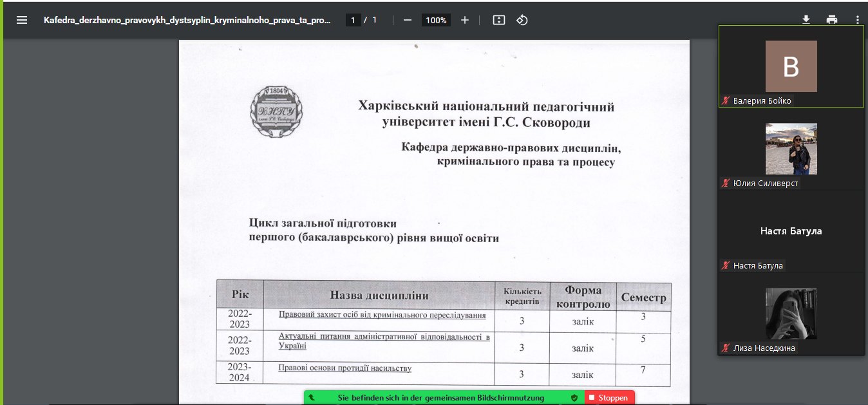Click muted mic icon for Лиза Наседкина
The width and height of the screenshot is (868, 405).
(x=726, y=348)
